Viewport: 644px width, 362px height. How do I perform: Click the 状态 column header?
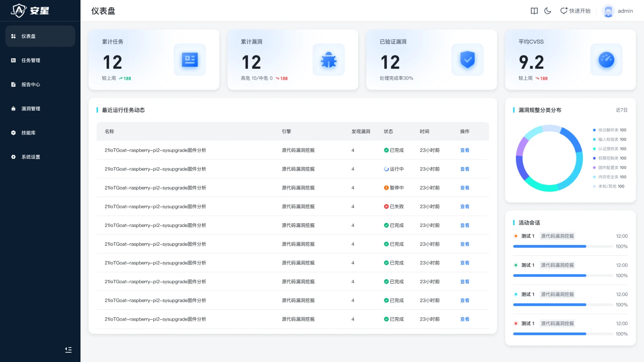click(388, 132)
